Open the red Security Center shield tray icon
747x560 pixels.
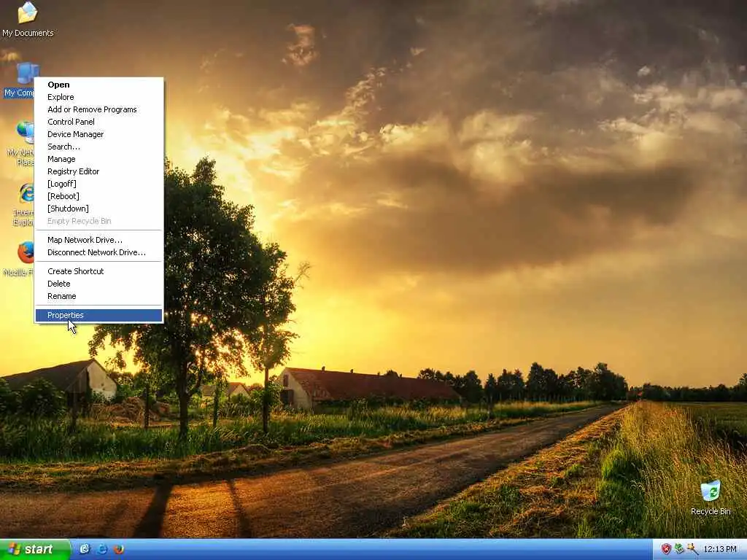(x=665, y=549)
